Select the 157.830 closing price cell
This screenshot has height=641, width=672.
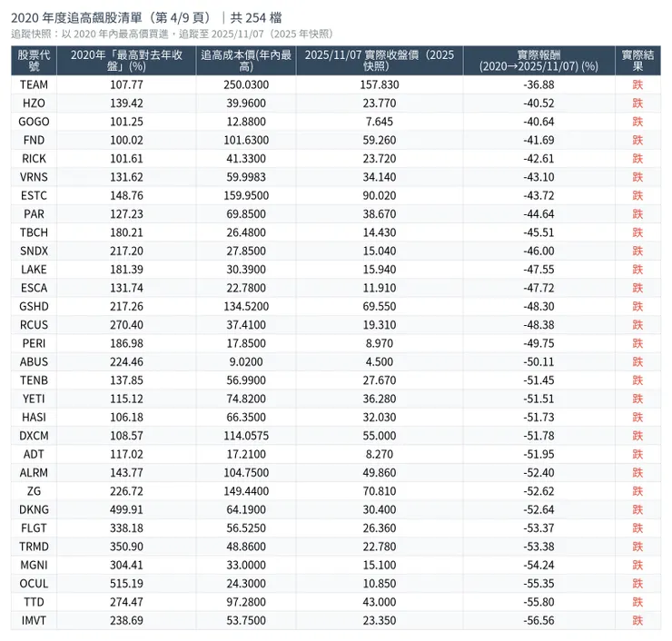click(x=380, y=84)
